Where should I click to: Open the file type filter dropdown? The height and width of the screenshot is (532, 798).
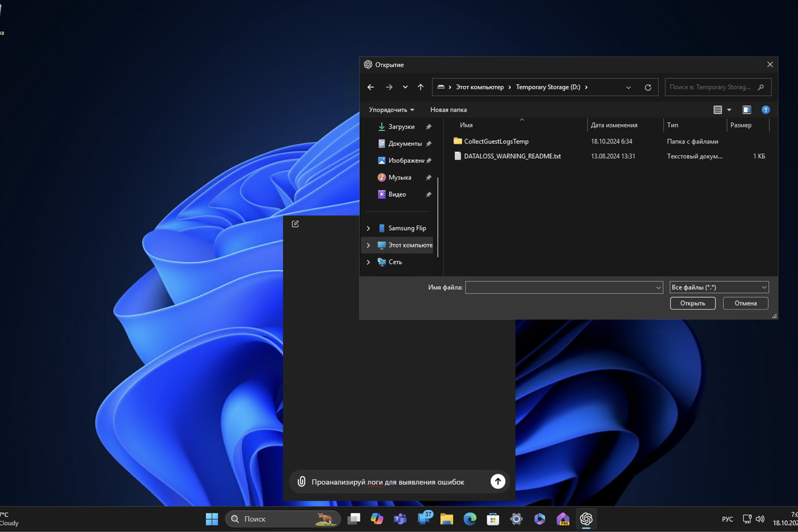click(718, 287)
